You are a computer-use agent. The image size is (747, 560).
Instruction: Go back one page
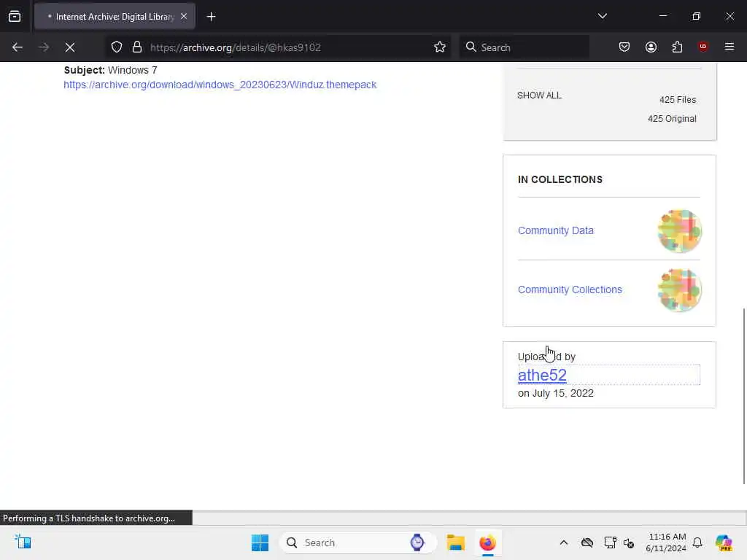click(x=18, y=47)
